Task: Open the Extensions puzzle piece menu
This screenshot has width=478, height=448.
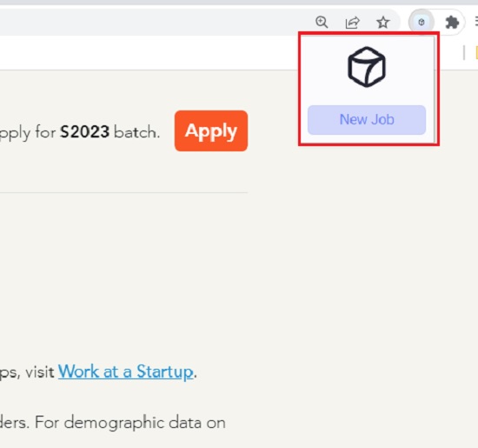Action: [x=452, y=23]
